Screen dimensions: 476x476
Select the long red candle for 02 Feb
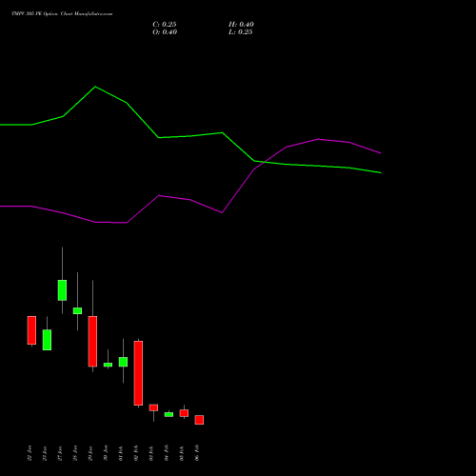click(138, 373)
